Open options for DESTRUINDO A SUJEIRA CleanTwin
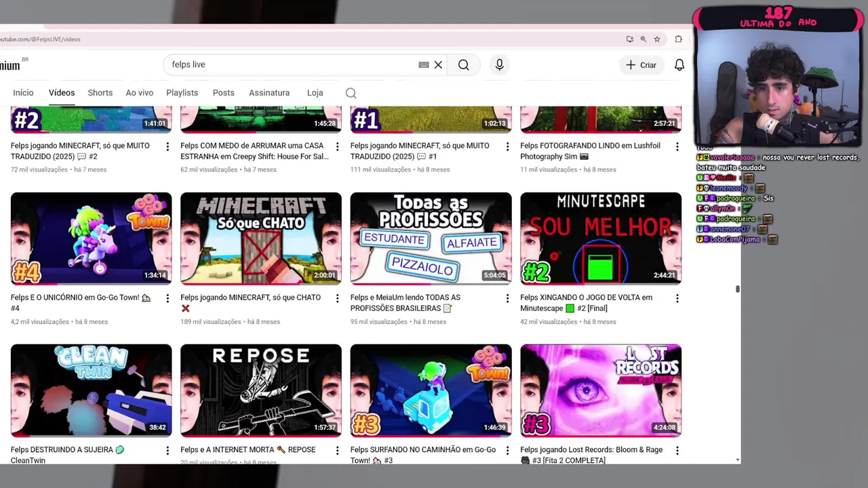Screen dimensions: 868x488 (167, 450)
